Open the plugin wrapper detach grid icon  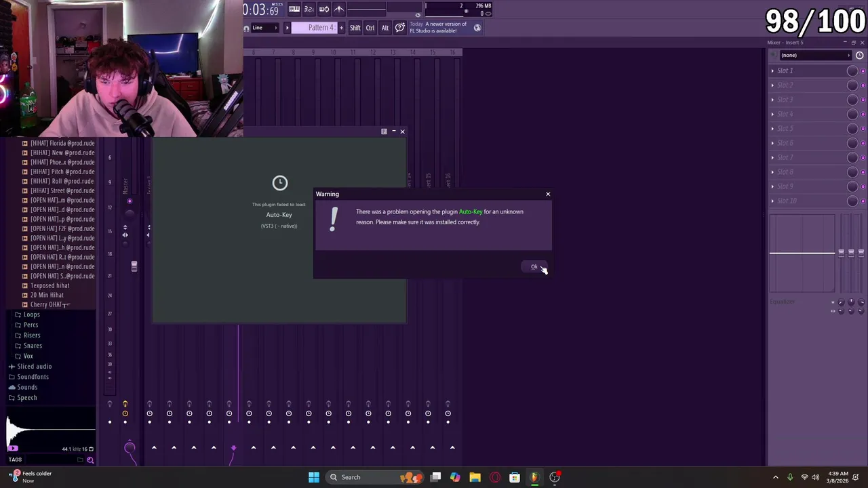pyautogui.click(x=384, y=131)
